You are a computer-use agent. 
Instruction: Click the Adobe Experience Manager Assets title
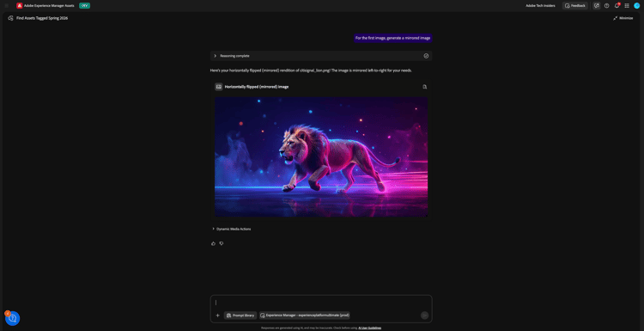click(x=49, y=6)
